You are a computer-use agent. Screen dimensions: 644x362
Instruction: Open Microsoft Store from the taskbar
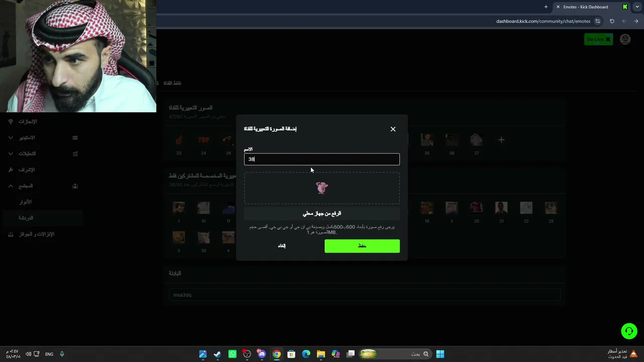click(291, 354)
